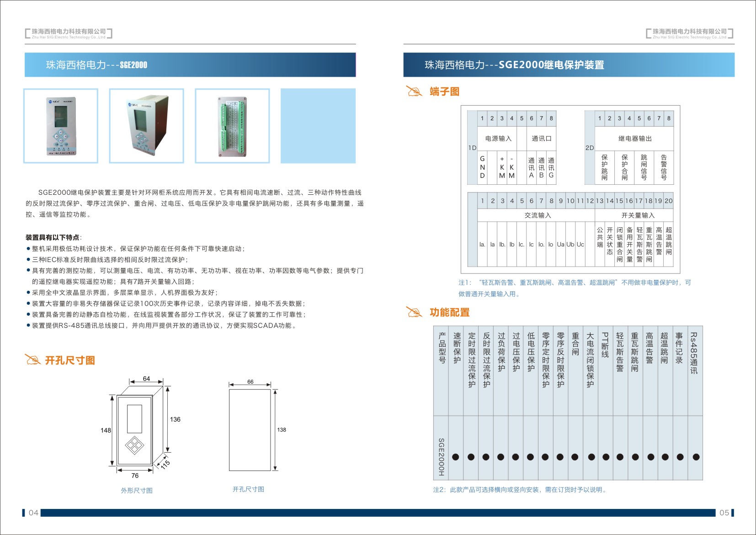Click the hand icon beside 功能配置 heading
The width and height of the screenshot is (756, 535).
[x=414, y=312]
